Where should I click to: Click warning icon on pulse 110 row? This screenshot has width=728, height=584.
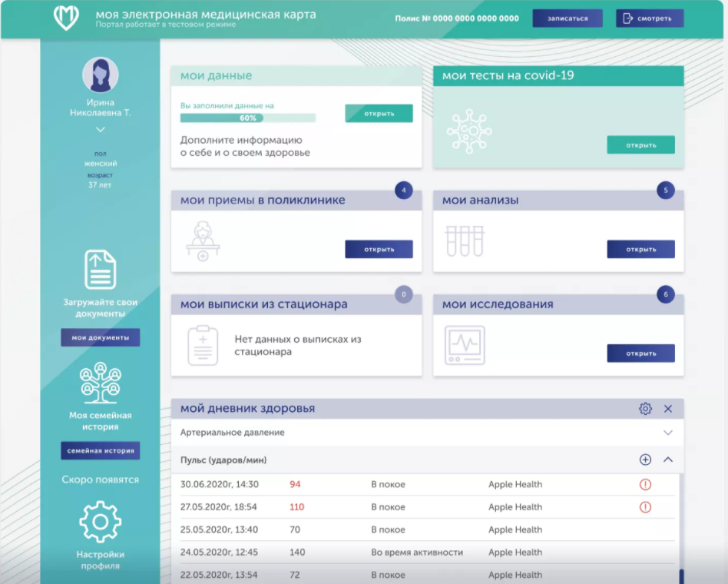pos(645,507)
